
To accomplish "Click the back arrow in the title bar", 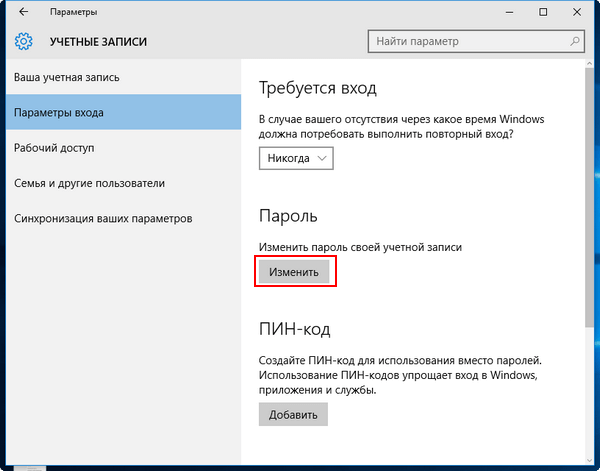I will click(23, 12).
